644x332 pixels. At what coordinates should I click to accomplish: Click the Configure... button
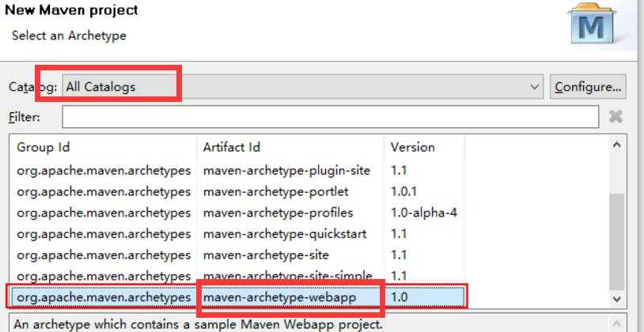click(x=588, y=87)
